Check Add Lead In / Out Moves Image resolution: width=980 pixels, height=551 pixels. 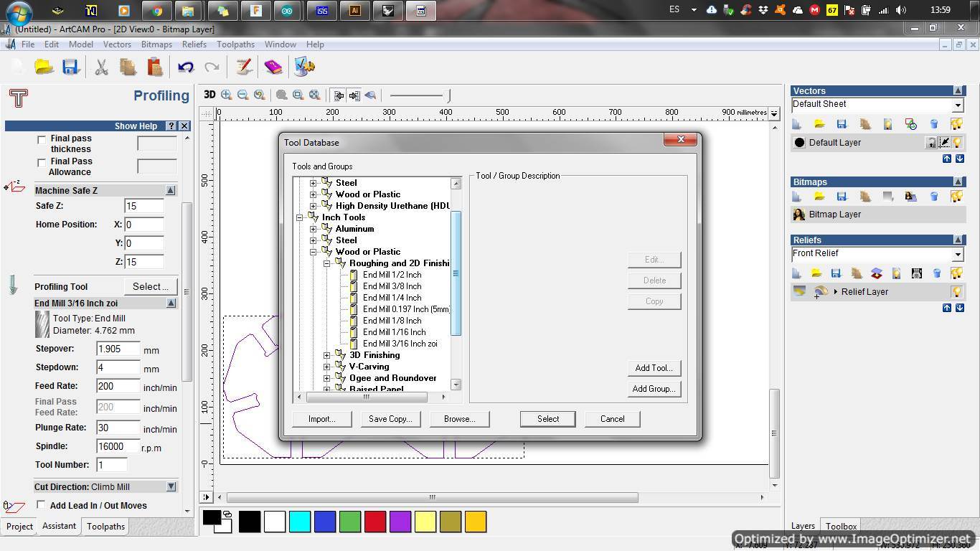(x=41, y=505)
